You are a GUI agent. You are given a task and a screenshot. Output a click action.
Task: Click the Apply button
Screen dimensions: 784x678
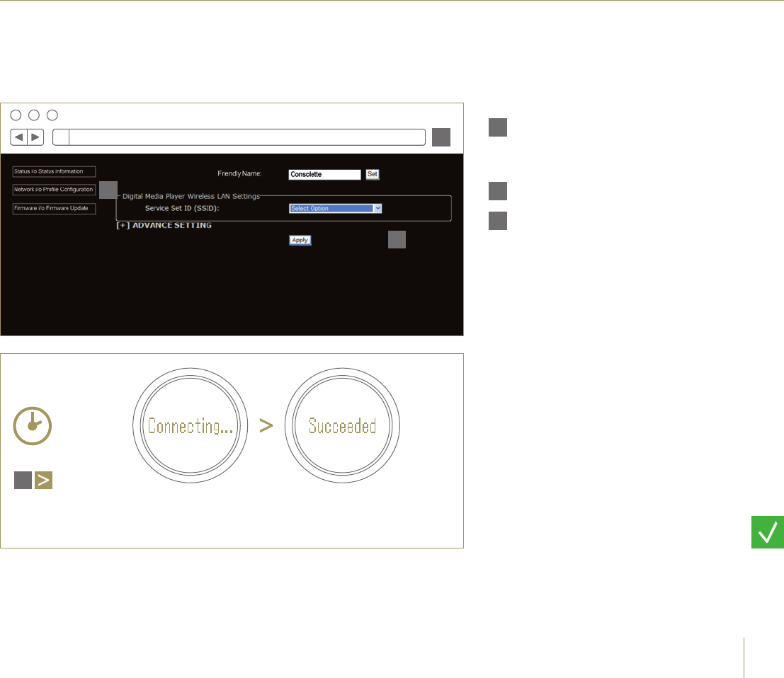tap(300, 241)
